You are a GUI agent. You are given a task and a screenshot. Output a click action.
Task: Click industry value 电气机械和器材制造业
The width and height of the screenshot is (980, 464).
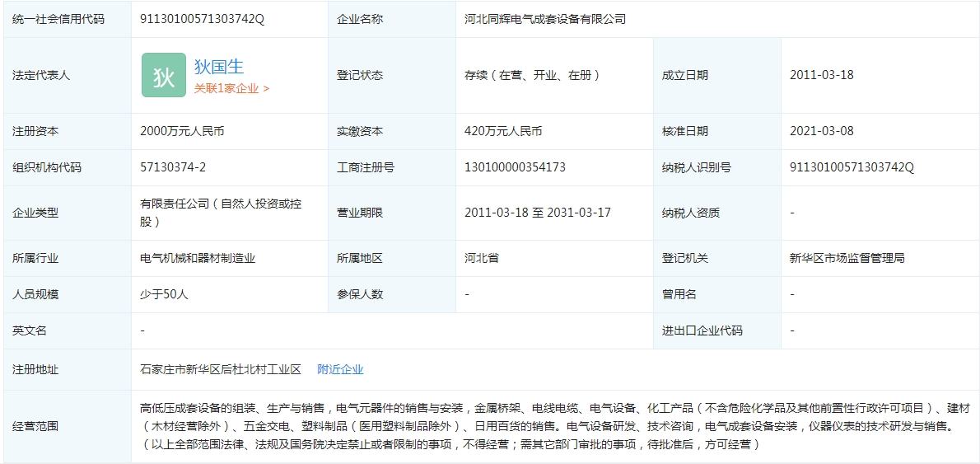point(198,258)
